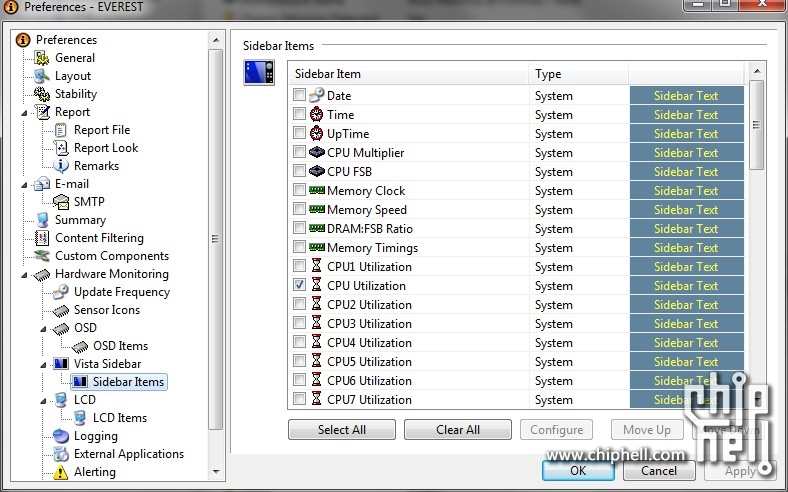Click the Select All button
The height and width of the screenshot is (492, 788).
point(342,430)
